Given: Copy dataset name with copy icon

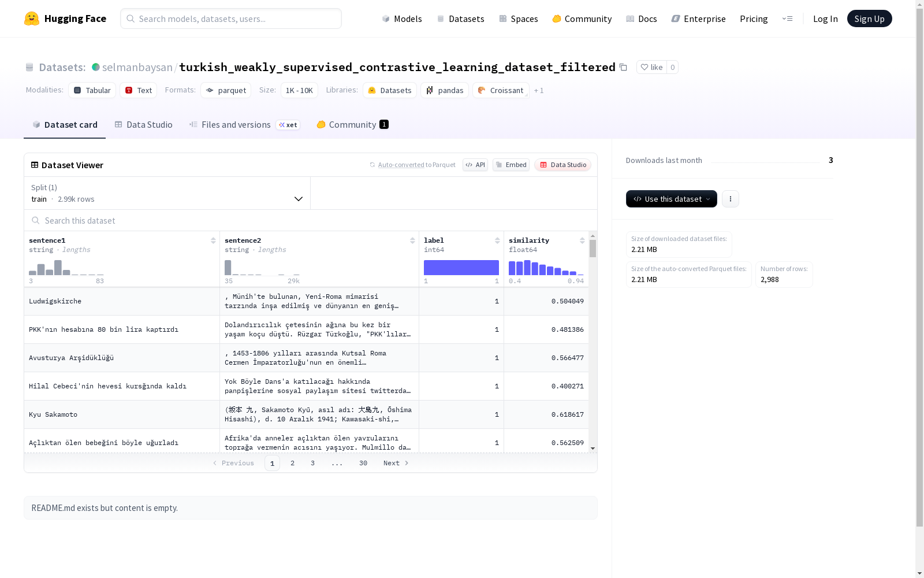Looking at the screenshot, I should point(623,67).
